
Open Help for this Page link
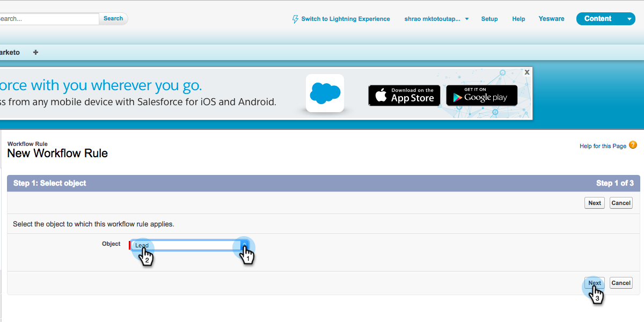click(x=603, y=146)
